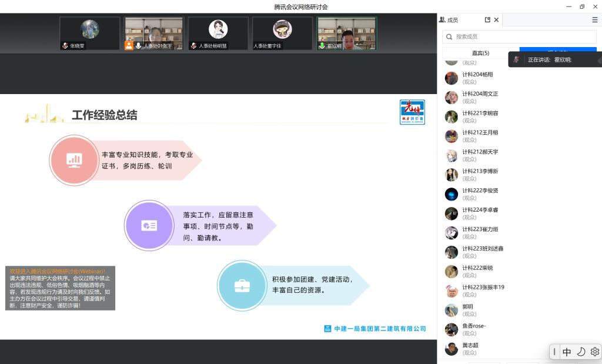Click avatar of 计科222李俊贤
This screenshot has height=364, width=602.
(x=451, y=194)
